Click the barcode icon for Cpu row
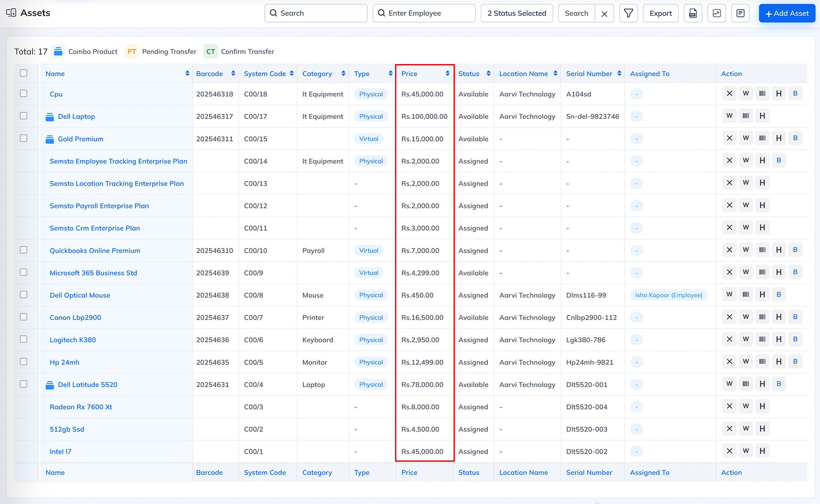 pyautogui.click(x=762, y=94)
